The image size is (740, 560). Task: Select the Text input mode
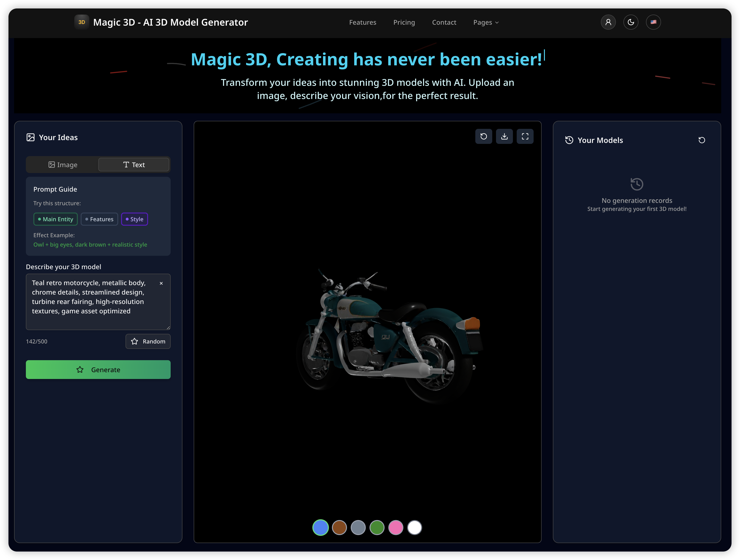[x=134, y=165]
